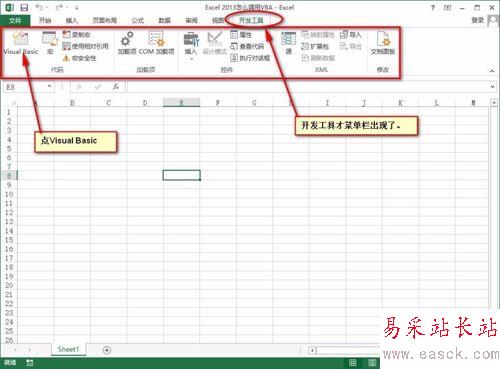Start 录制宏 (Record Macro)
This screenshot has height=369, width=500.
click(77, 35)
